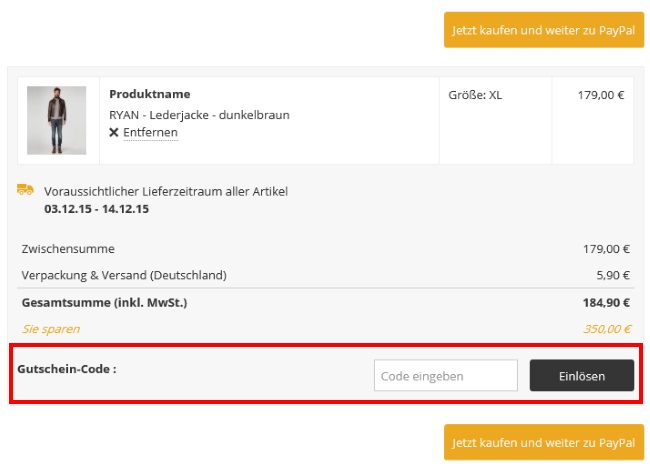Click the orange delivery truck icon

[25, 189]
